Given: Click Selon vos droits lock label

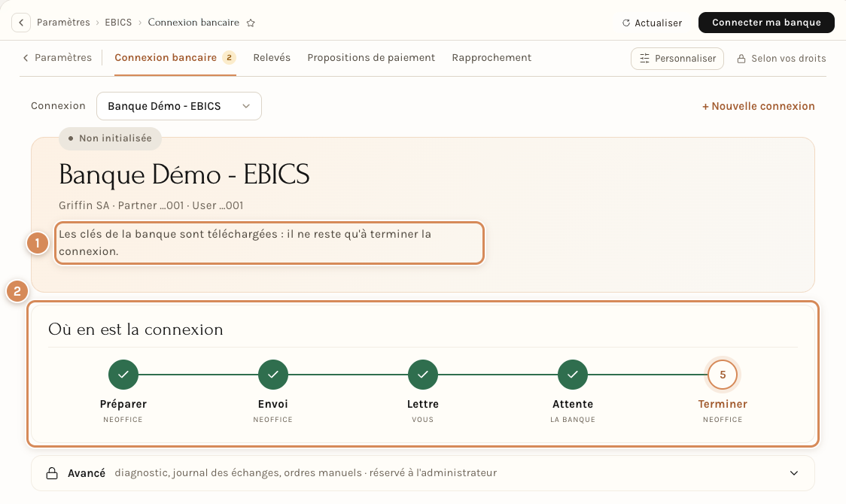Looking at the screenshot, I should [x=781, y=58].
